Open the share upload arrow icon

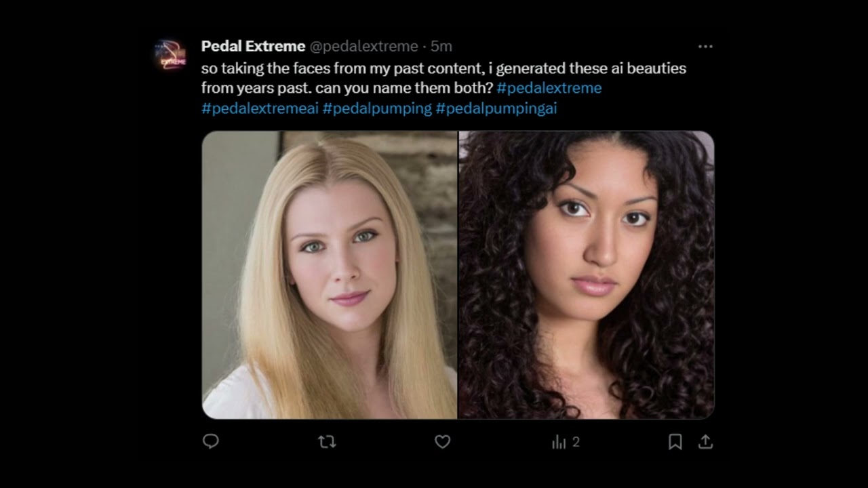[705, 442]
